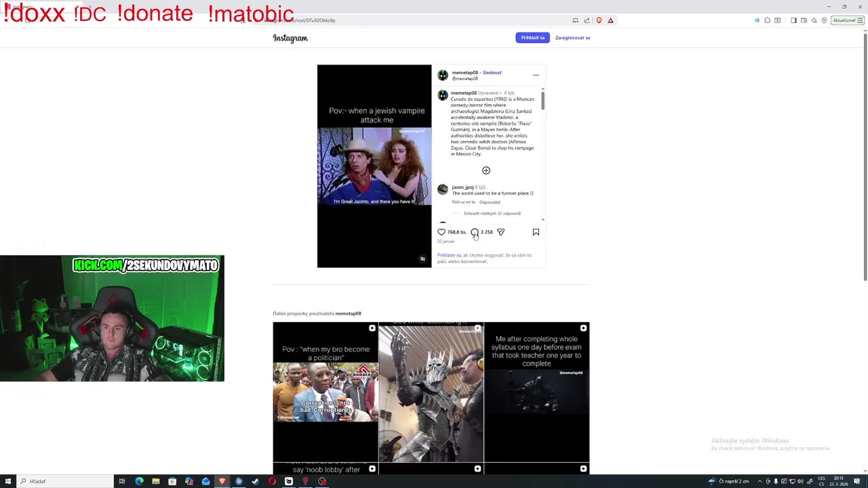Click the comments panel scrollbar thumb

[x=542, y=100]
